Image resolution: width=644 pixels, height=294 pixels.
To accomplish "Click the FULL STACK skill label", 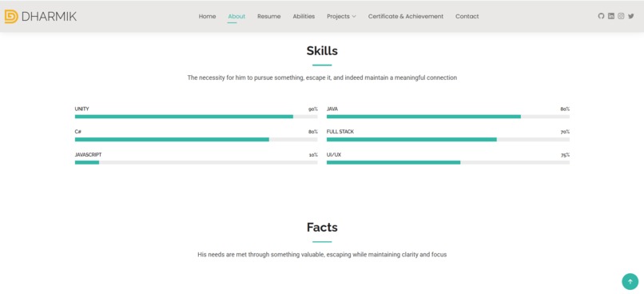I will (x=340, y=132).
